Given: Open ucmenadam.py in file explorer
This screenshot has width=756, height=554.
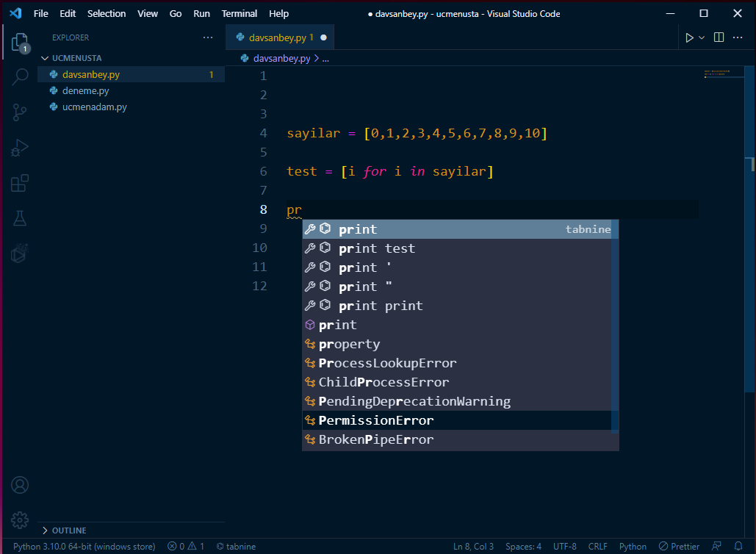Looking at the screenshot, I should 131,107.
